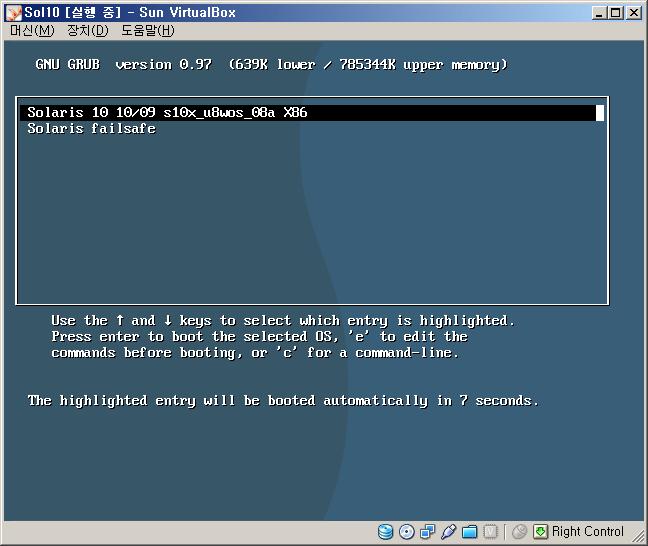This screenshot has height=546, width=648.
Task: Click the virtualization CPU status icon
Action: [x=491, y=532]
